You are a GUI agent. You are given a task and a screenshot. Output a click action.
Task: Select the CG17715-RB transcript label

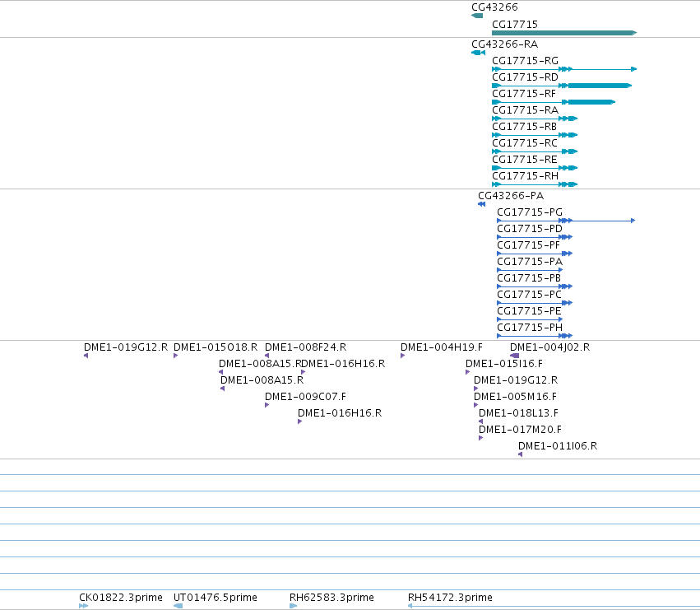point(525,127)
